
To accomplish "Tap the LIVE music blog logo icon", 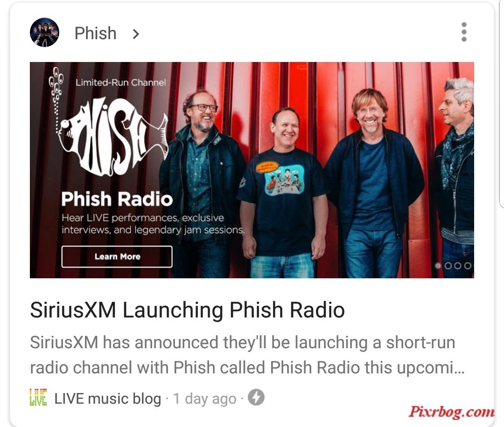I will (x=38, y=398).
